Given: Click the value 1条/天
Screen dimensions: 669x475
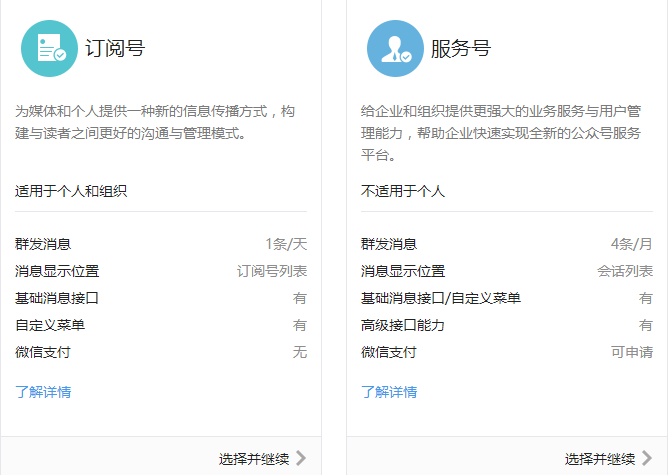Looking at the screenshot, I should 286,244.
